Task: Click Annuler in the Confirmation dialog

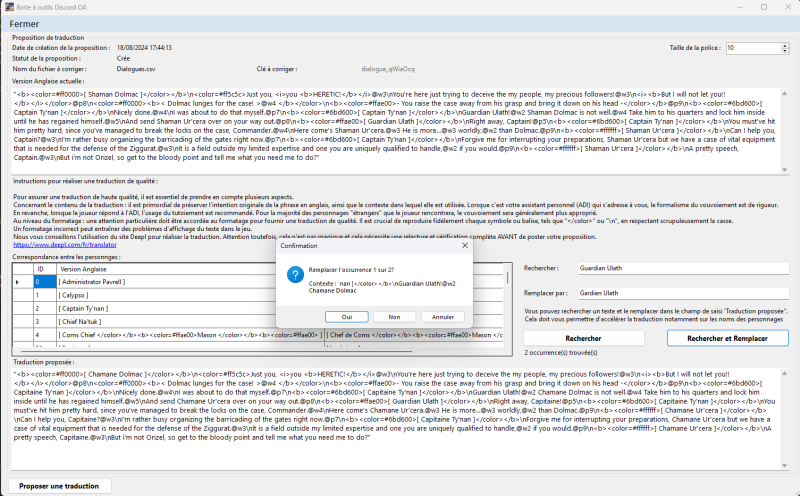Action: coord(443,317)
